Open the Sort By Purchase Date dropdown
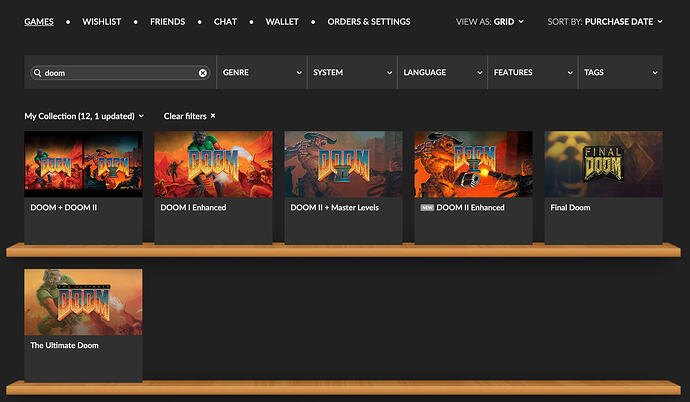 [x=605, y=22]
